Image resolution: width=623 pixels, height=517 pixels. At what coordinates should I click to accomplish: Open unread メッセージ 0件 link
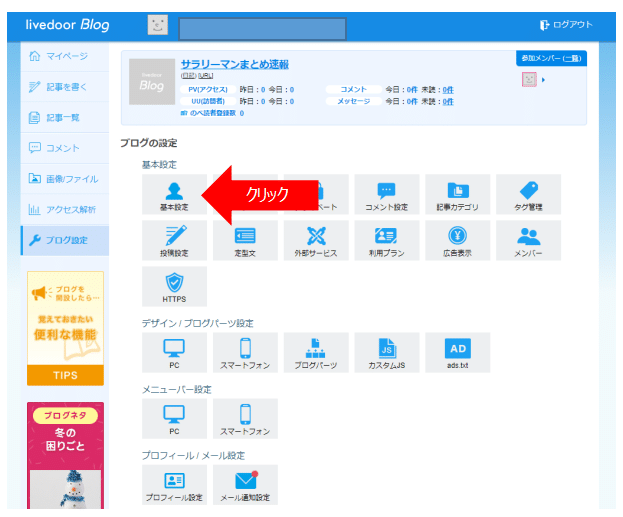[448, 102]
